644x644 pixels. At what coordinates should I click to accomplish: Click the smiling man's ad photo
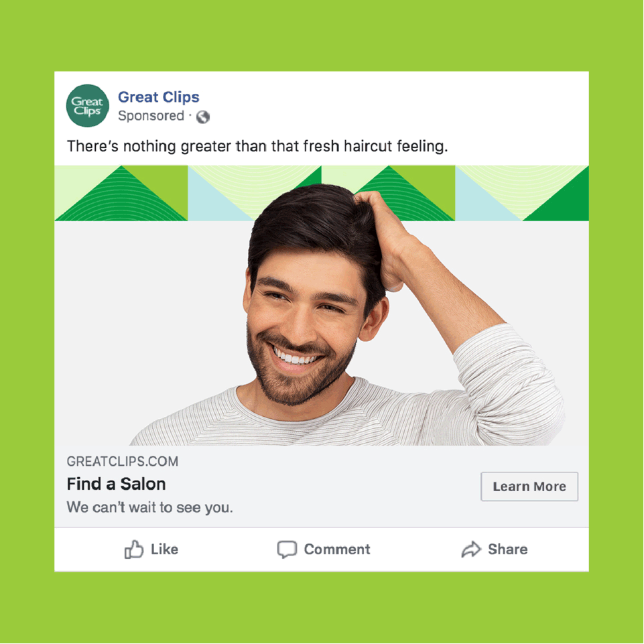(322, 305)
